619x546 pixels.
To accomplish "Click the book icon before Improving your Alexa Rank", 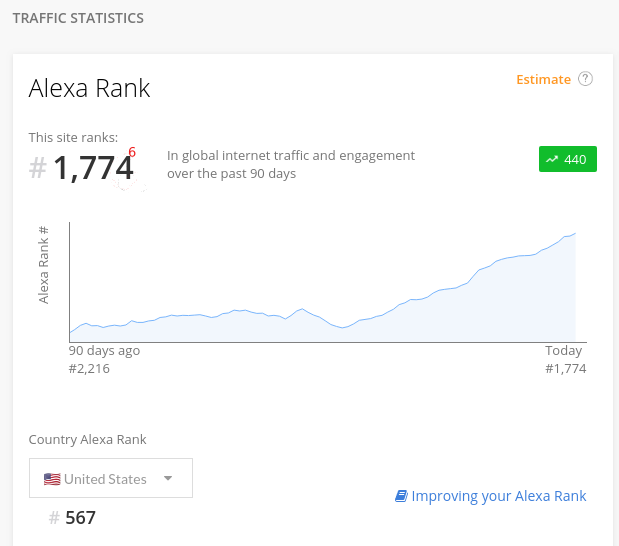I will click(x=401, y=496).
